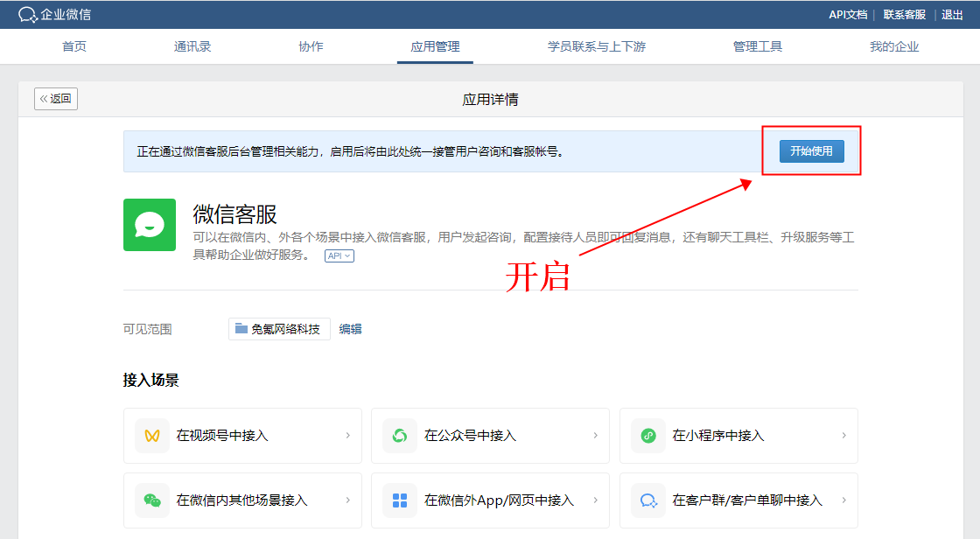Click the 小程序 green link icon
The image size is (980, 539).
pyautogui.click(x=648, y=436)
